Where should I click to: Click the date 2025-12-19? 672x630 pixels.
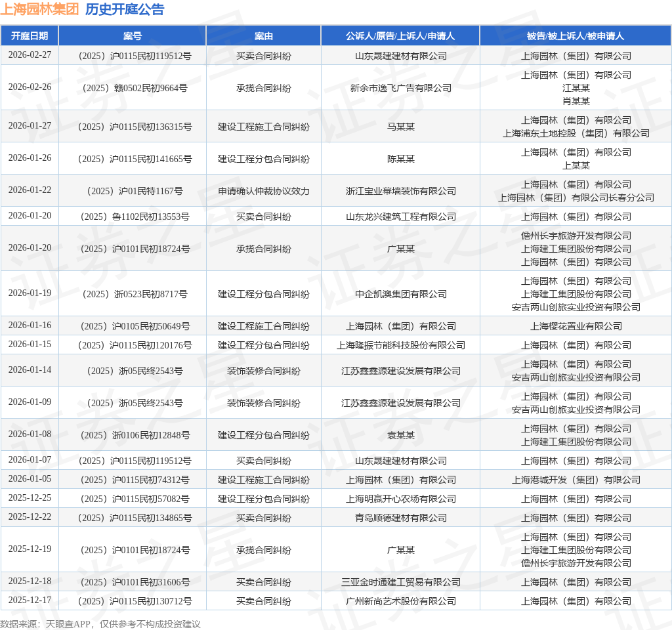tap(30, 549)
